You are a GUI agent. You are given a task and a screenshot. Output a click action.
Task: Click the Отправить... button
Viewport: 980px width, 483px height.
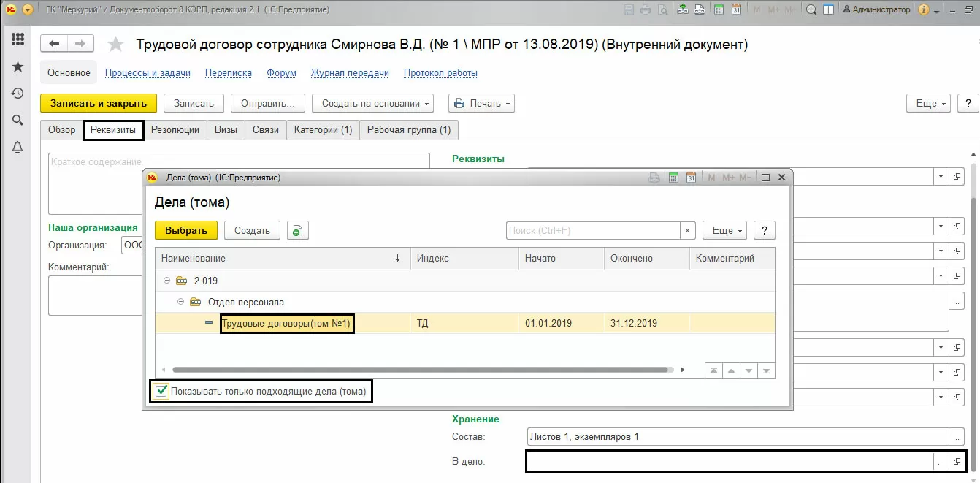(268, 103)
